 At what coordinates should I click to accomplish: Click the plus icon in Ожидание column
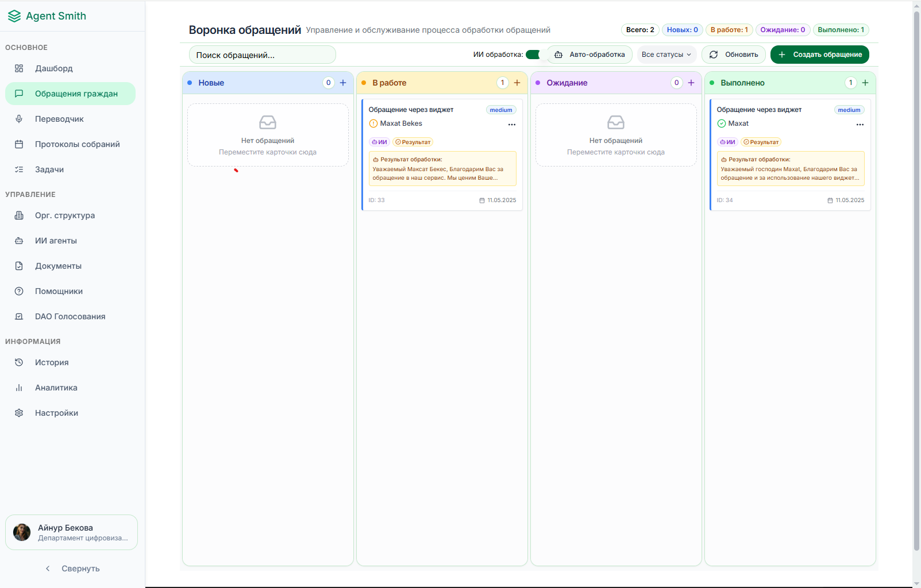point(691,83)
